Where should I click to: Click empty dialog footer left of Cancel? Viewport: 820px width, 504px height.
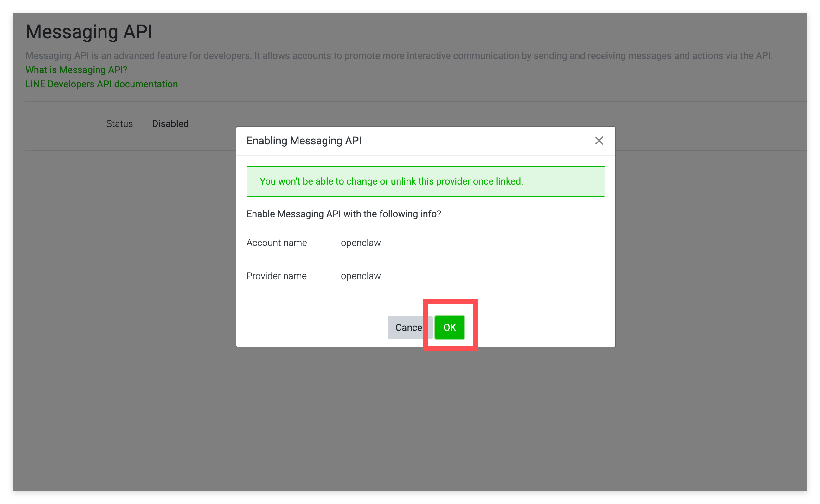(310, 327)
